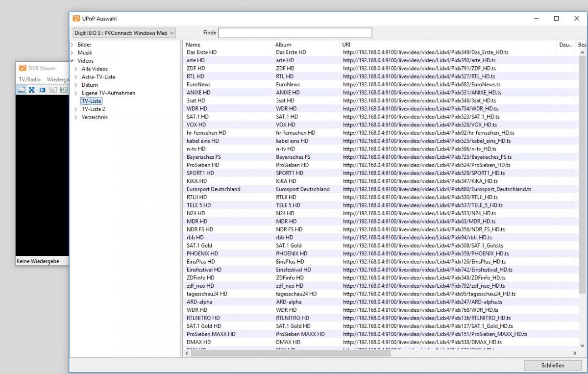Select TV-Liste 2 in the tree
The image size is (588, 374).
pos(93,109)
